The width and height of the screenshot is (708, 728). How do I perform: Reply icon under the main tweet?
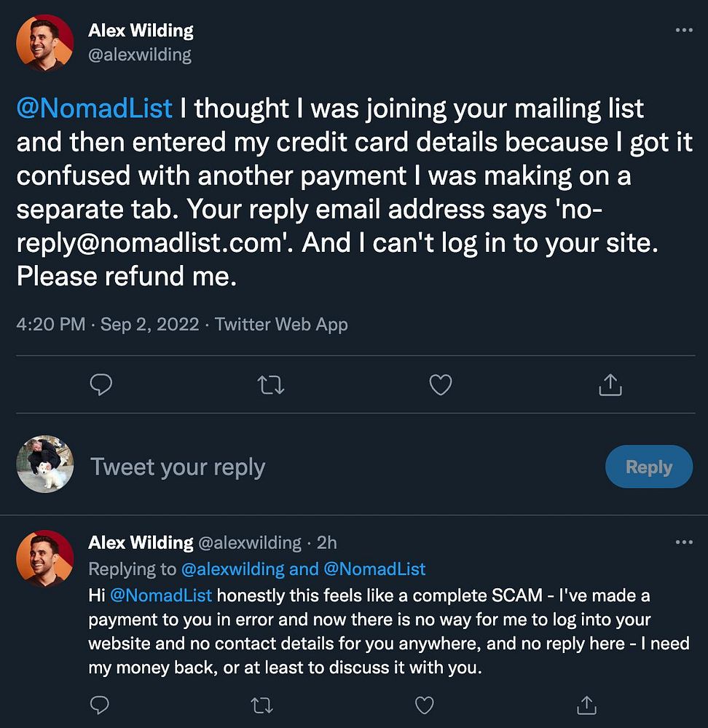(101, 384)
